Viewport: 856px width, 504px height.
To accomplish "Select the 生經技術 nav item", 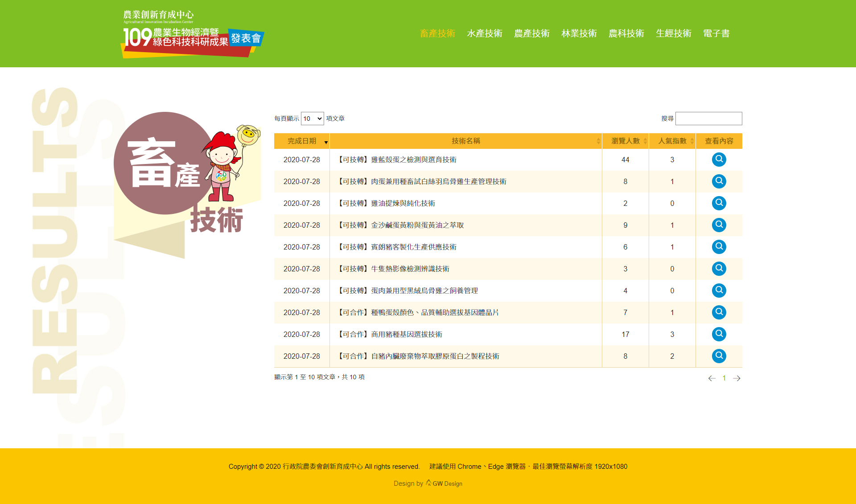I will pos(674,33).
